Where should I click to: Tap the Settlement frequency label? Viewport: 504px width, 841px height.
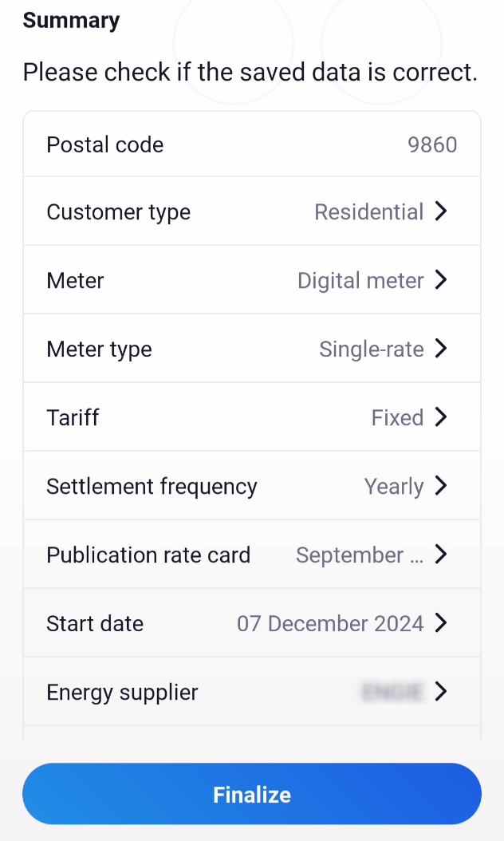click(x=152, y=487)
